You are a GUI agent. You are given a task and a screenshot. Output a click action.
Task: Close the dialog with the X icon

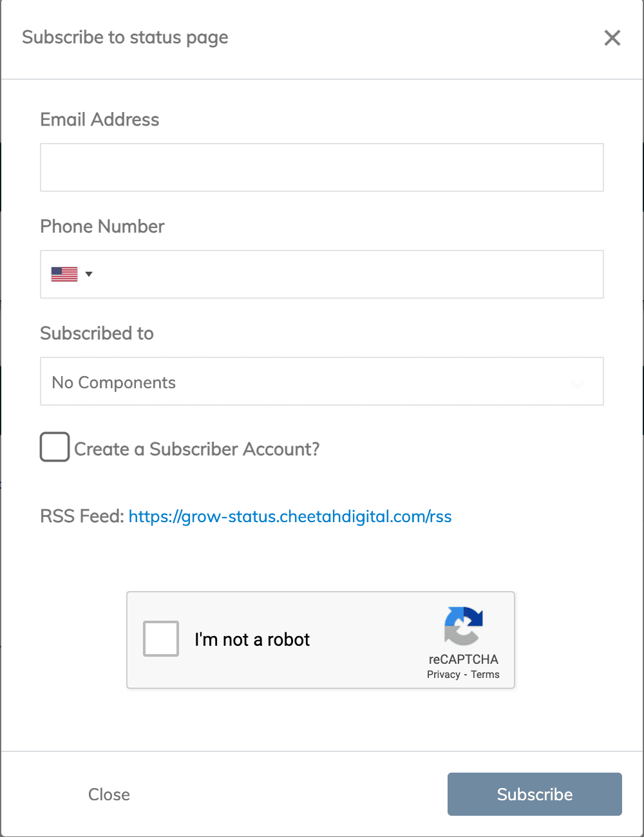coord(612,38)
